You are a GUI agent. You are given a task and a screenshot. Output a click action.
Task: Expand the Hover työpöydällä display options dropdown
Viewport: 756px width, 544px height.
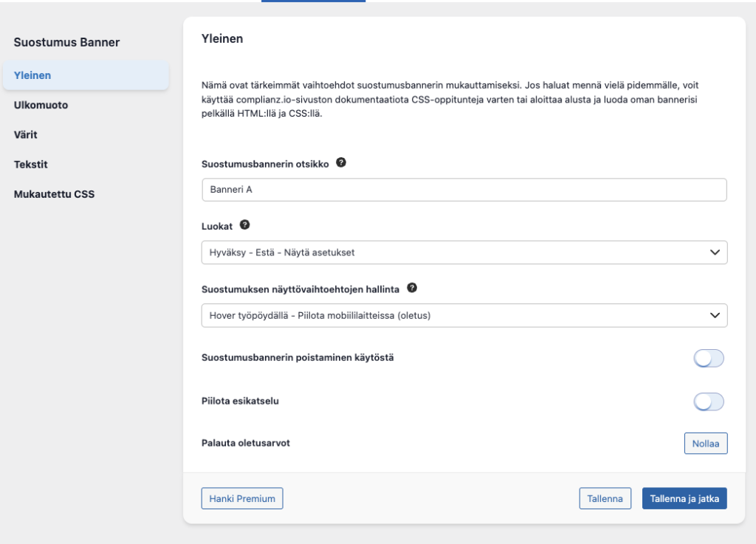[464, 315]
